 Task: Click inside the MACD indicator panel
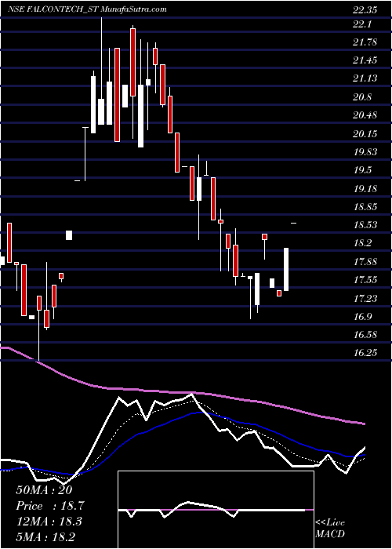(216, 510)
